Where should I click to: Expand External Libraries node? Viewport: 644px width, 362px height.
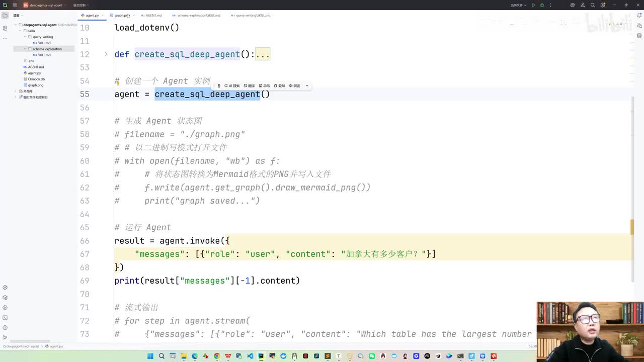[16, 91]
